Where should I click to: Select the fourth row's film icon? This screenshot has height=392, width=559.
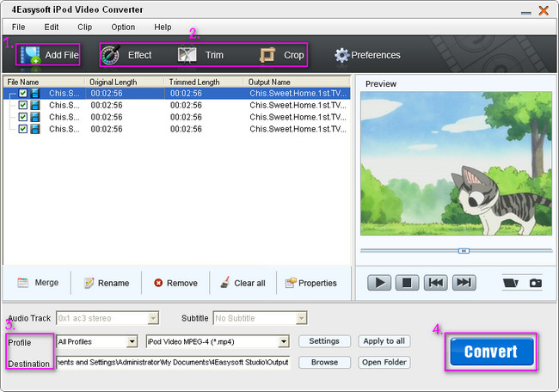pyautogui.click(x=35, y=129)
